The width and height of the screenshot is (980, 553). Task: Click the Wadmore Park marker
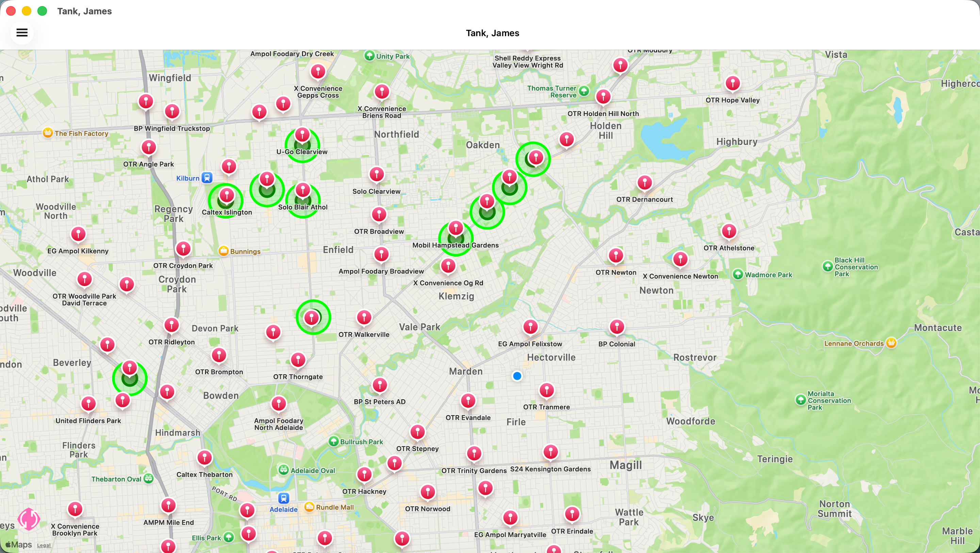point(738,274)
